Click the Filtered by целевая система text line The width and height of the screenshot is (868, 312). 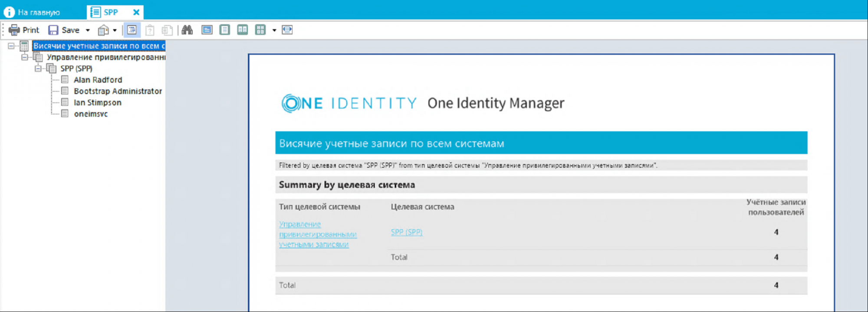click(468, 165)
